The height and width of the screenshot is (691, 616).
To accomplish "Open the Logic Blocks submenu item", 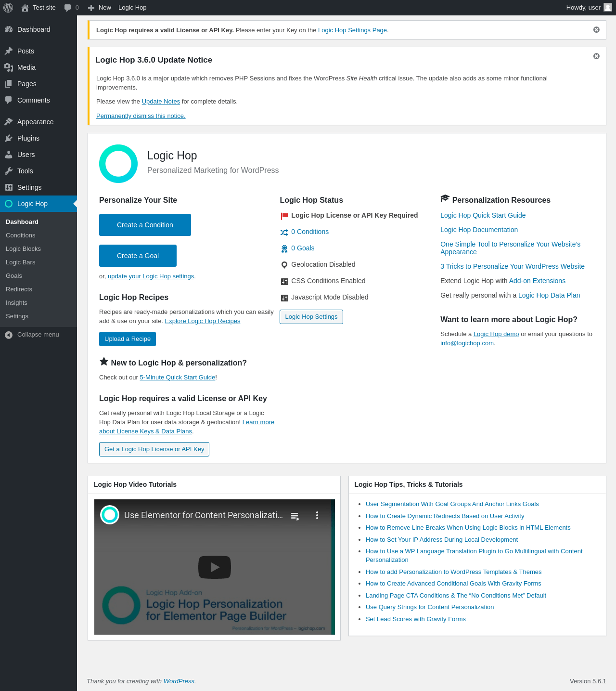I will click(23, 249).
